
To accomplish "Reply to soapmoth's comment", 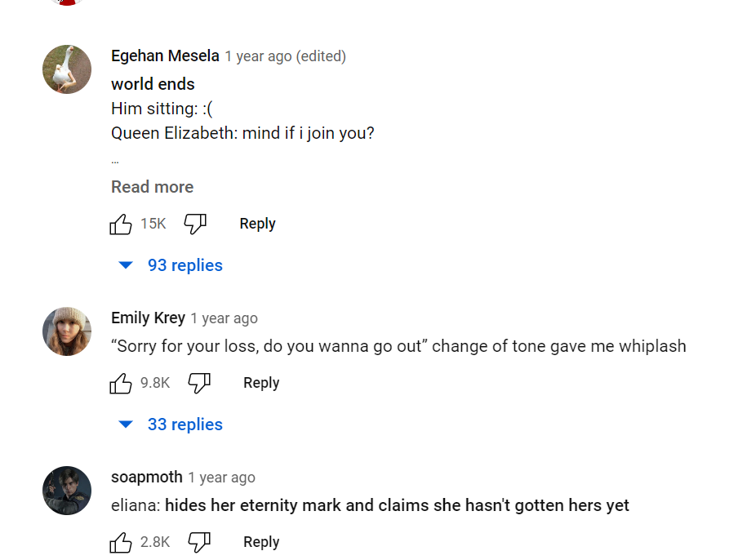I will tap(261, 542).
